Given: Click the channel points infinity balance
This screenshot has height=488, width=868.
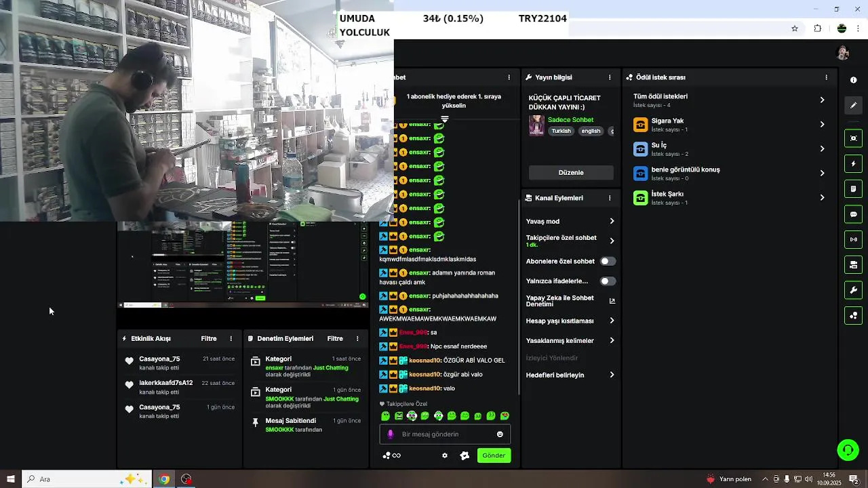Looking at the screenshot, I should 392,455.
